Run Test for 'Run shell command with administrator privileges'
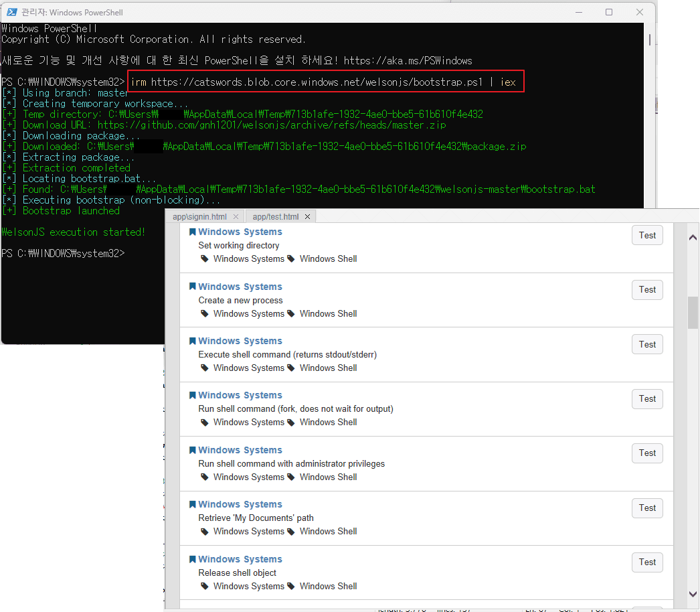This screenshot has width=700, height=612. click(647, 453)
